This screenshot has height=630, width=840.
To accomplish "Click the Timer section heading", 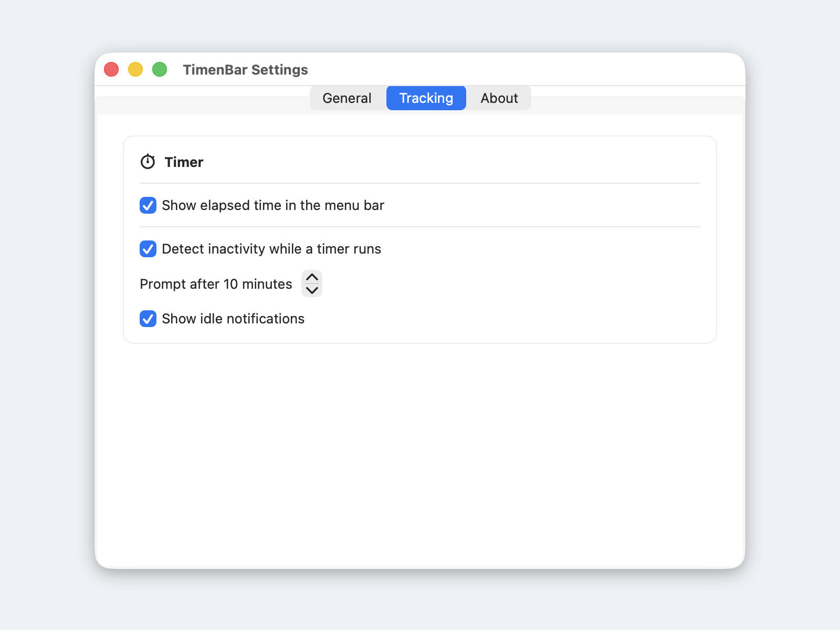I will pos(184,162).
